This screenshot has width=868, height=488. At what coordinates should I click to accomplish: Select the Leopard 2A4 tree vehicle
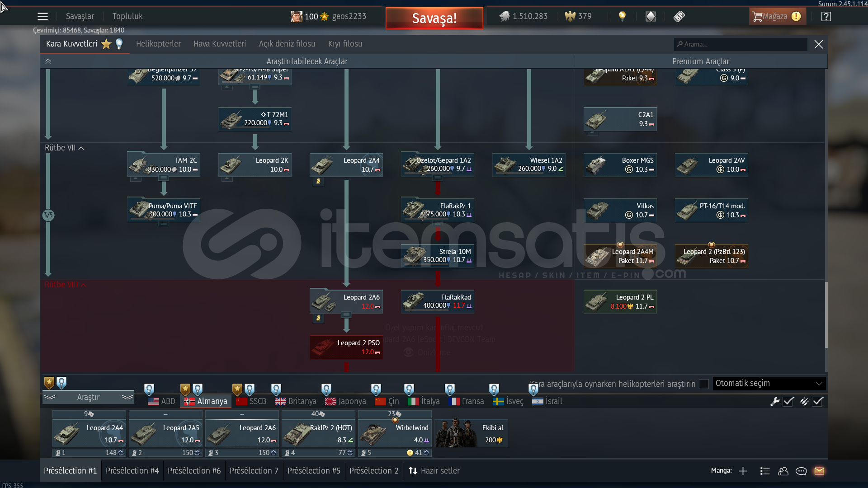coord(346,164)
